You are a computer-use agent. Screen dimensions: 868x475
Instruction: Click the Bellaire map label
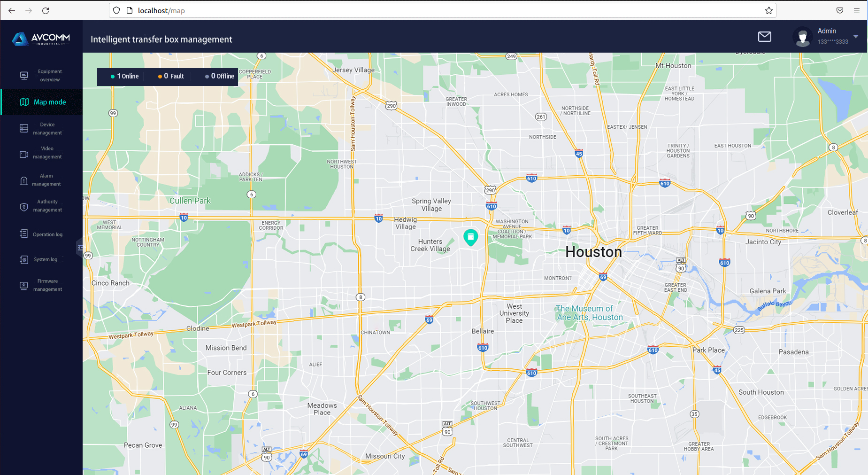point(483,331)
